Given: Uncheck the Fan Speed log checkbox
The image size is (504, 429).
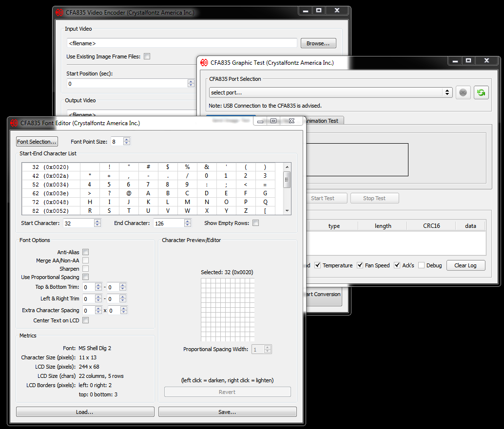Looking at the screenshot, I should coord(360,265).
